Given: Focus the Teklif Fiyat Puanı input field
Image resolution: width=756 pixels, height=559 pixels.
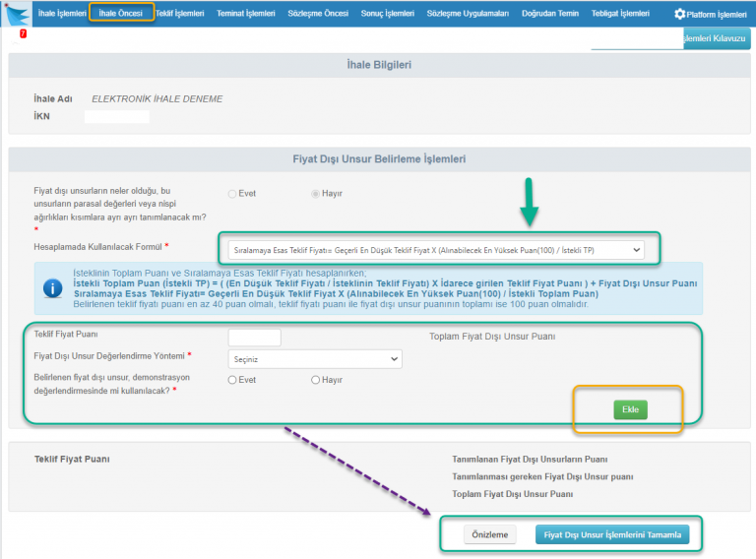Looking at the screenshot, I should tap(253, 338).
